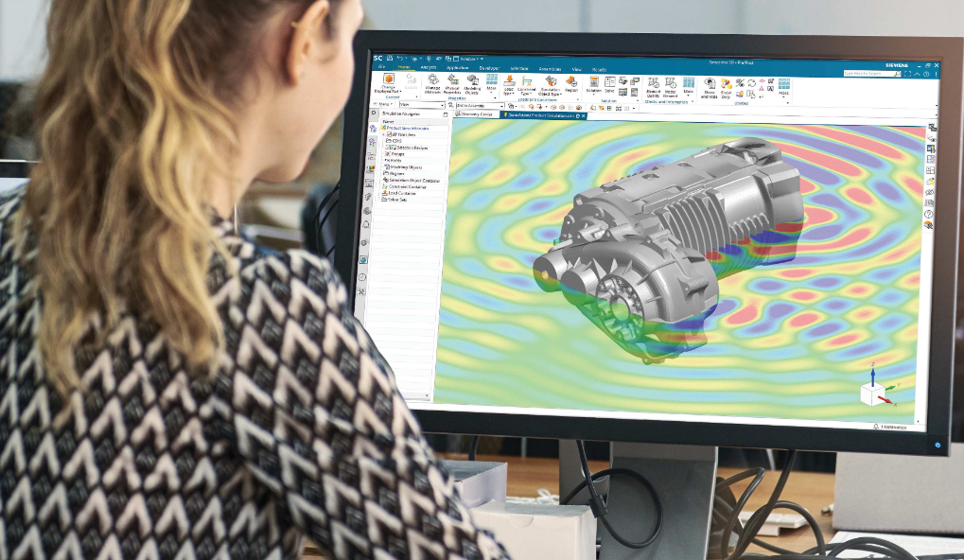
Task: Toggle the Selection Recipes checkbox
Action: pos(390,148)
